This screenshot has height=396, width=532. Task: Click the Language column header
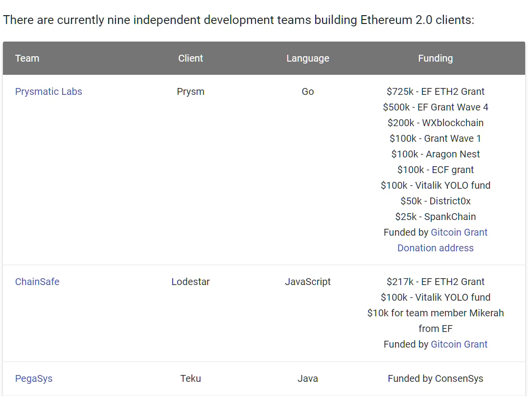tap(307, 58)
